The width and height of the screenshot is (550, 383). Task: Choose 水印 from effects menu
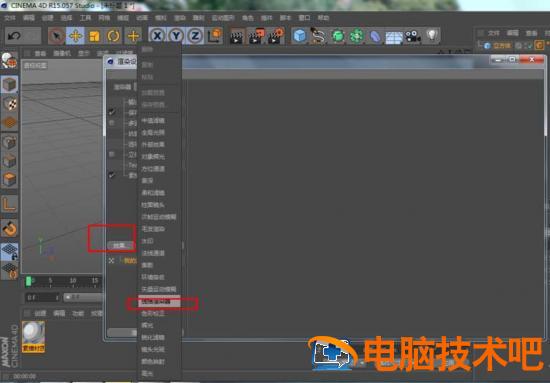point(147,241)
